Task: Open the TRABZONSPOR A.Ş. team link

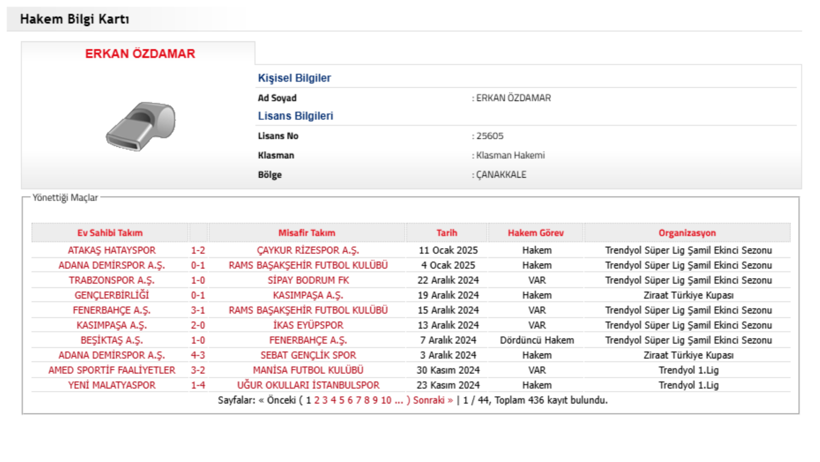Action: click(x=110, y=280)
